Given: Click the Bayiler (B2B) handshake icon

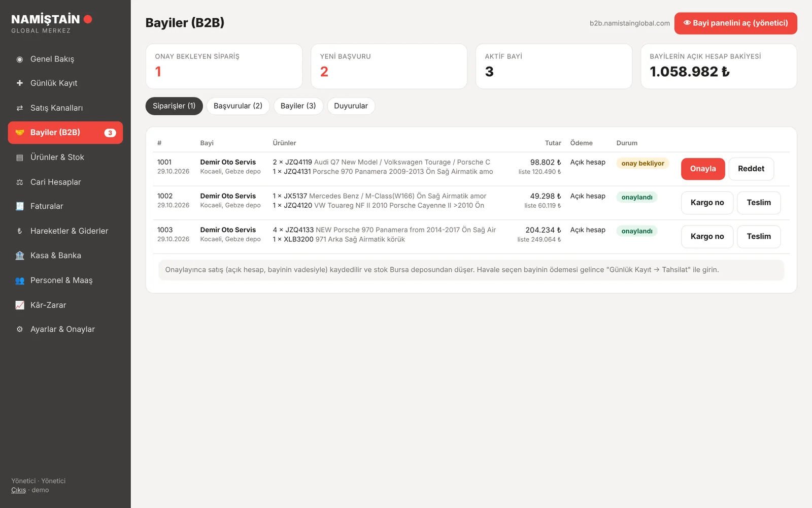Looking at the screenshot, I should click(20, 133).
